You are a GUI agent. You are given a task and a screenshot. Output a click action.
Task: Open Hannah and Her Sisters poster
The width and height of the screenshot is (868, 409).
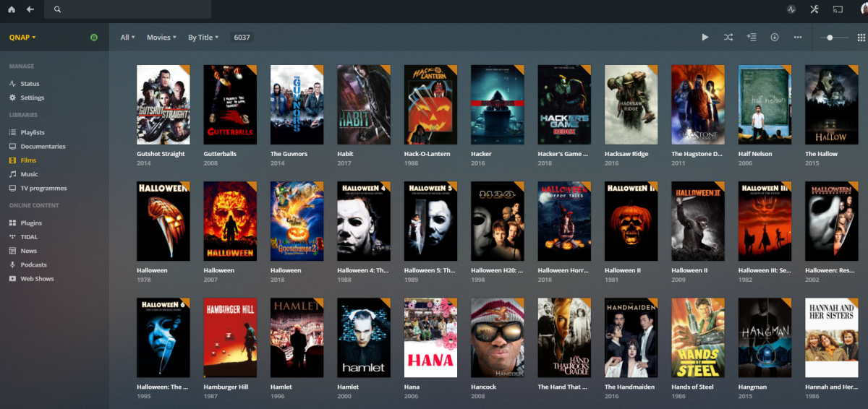click(832, 337)
